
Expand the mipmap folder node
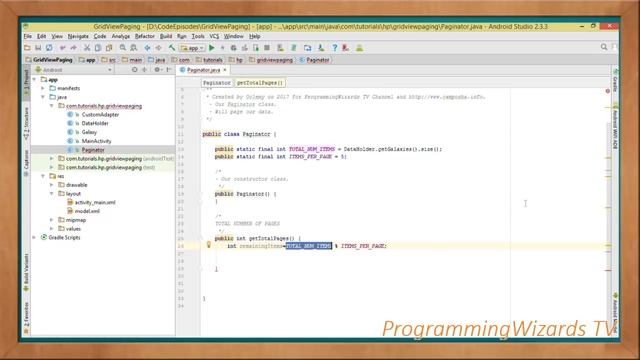[52, 220]
